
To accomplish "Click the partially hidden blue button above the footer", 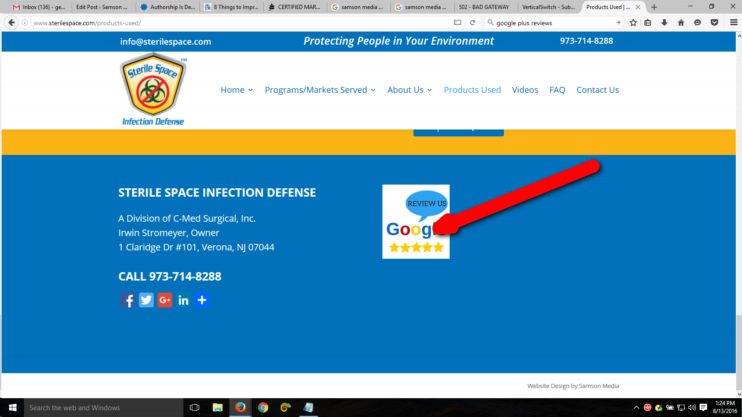I will (459, 132).
